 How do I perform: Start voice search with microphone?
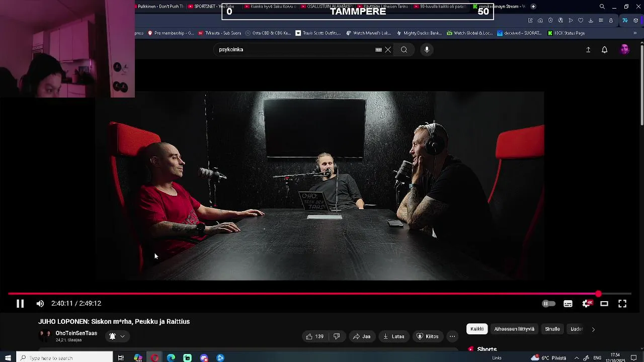pos(427,50)
